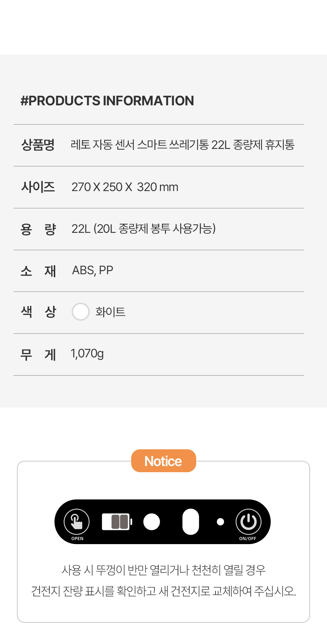The width and height of the screenshot is (327, 644).
Task: Click the 상품명 row label
Action: [38, 145]
